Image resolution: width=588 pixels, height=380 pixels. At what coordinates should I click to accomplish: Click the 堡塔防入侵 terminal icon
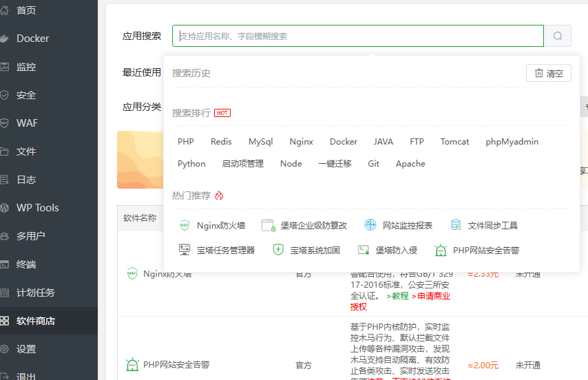[364, 250]
